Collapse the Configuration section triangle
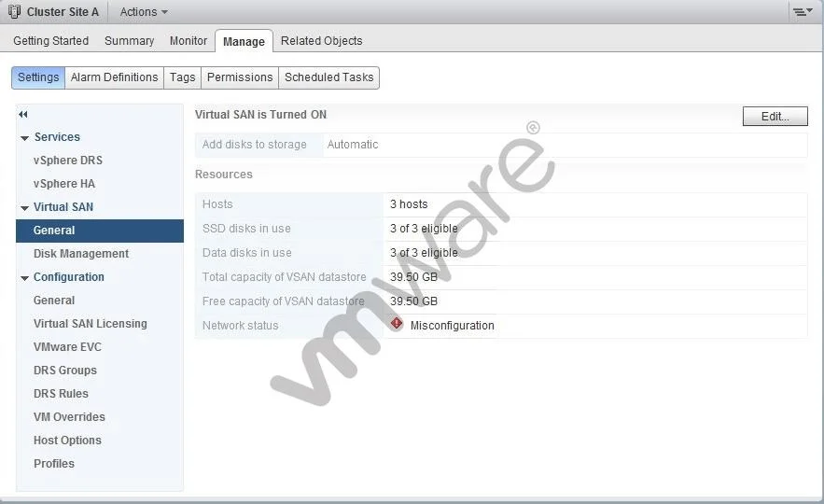824x504 pixels. tap(24, 278)
